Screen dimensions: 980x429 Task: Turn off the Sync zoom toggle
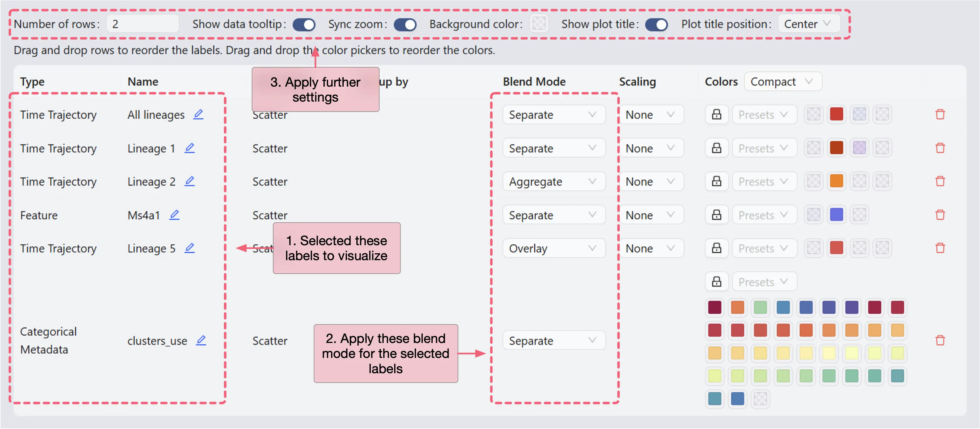(405, 24)
